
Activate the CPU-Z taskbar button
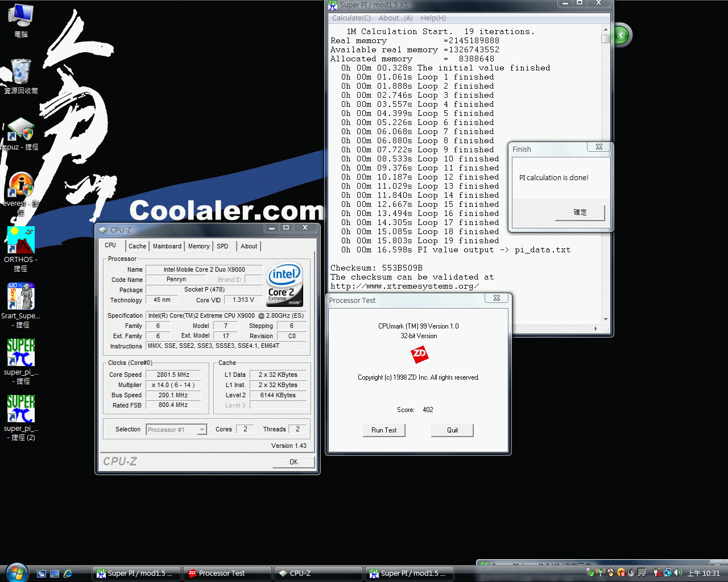[318, 573]
